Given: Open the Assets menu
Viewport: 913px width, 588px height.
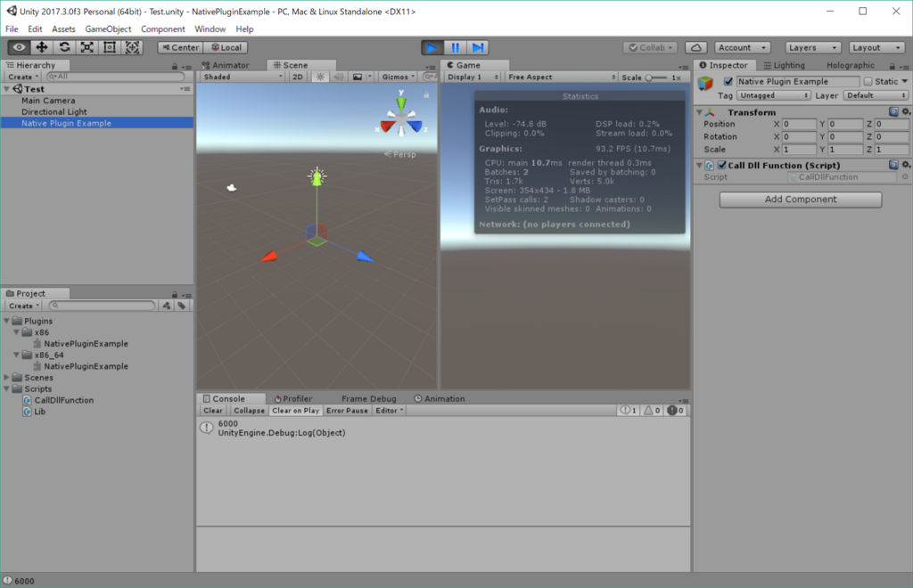Looking at the screenshot, I should point(63,29).
